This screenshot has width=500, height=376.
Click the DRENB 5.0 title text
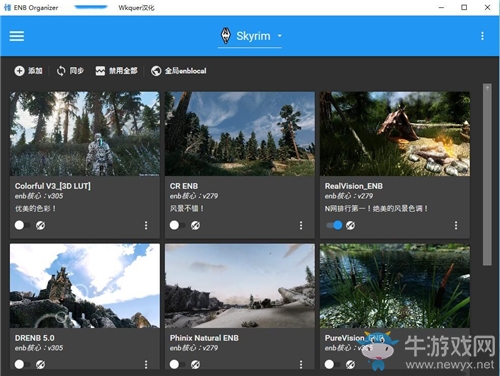point(35,338)
